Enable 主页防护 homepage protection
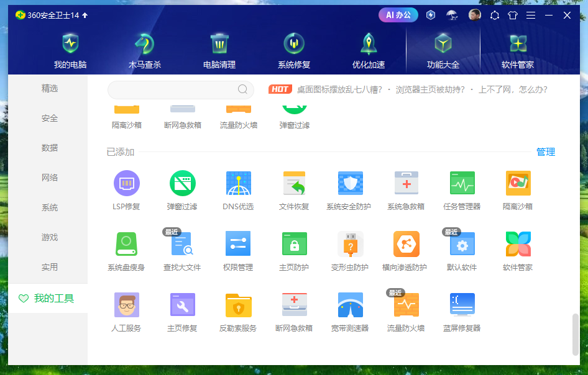Viewport: 588px width, 375px height. pyautogui.click(x=294, y=244)
